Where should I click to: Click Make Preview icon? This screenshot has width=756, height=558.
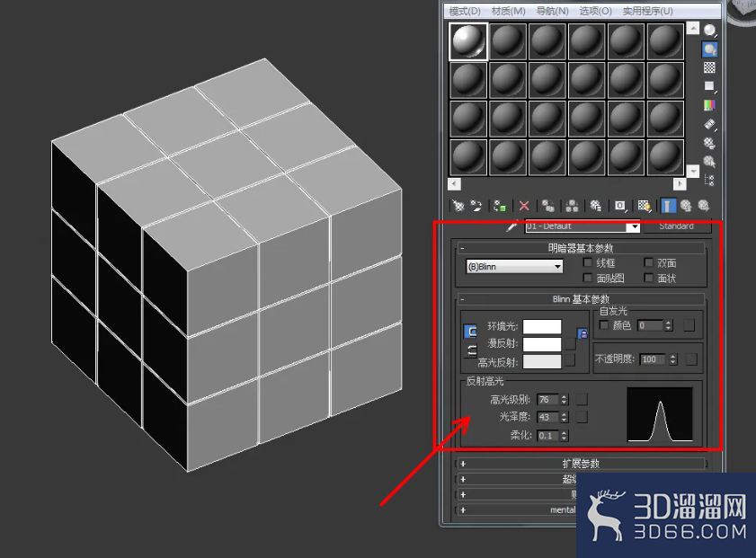pyautogui.click(x=710, y=124)
